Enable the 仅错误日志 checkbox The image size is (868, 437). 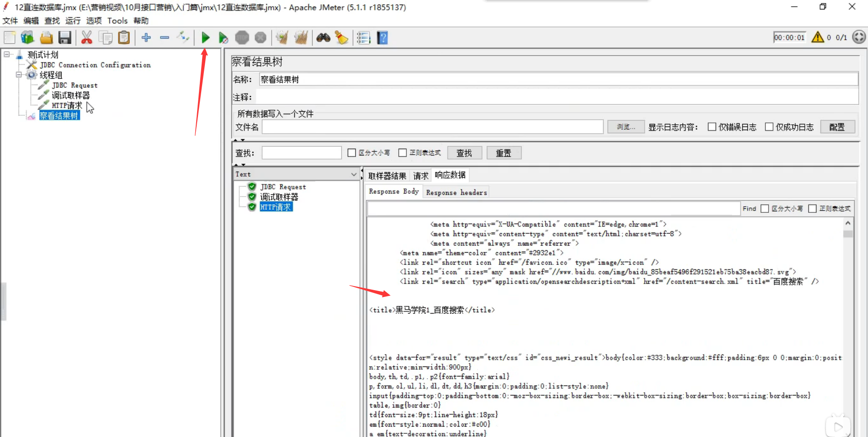(x=712, y=127)
